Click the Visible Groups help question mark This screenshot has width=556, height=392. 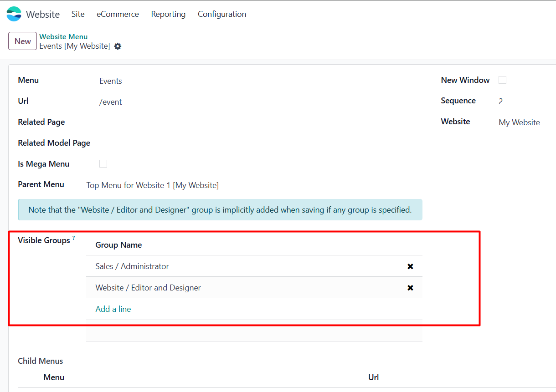(x=73, y=238)
